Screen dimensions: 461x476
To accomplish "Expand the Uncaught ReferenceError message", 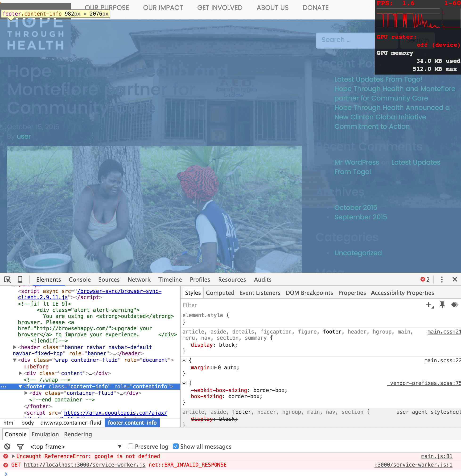I will pyautogui.click(x=13, y=456).
